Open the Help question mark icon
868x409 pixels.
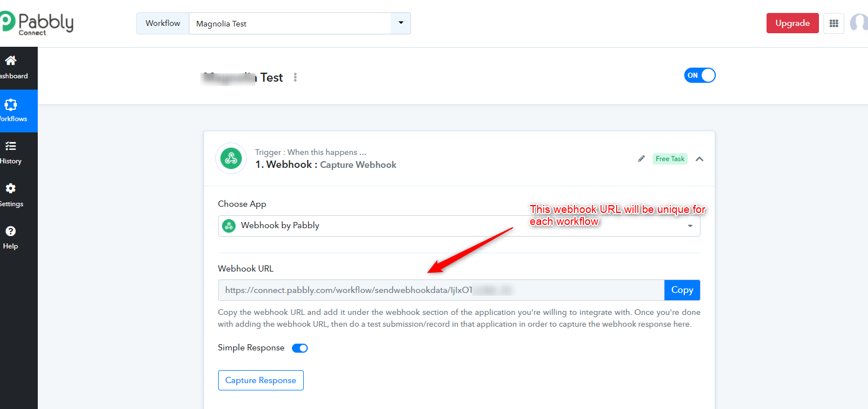[11, 231]
